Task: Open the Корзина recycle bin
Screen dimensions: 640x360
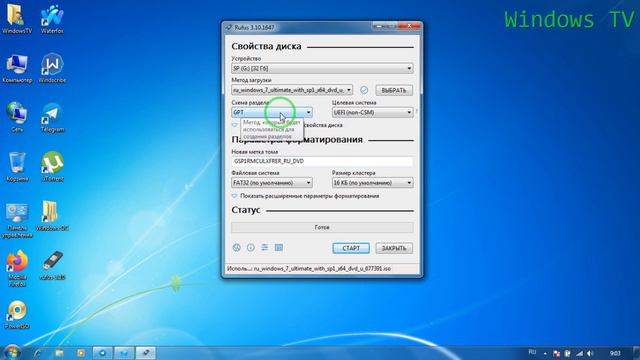Action: [17, 167]
